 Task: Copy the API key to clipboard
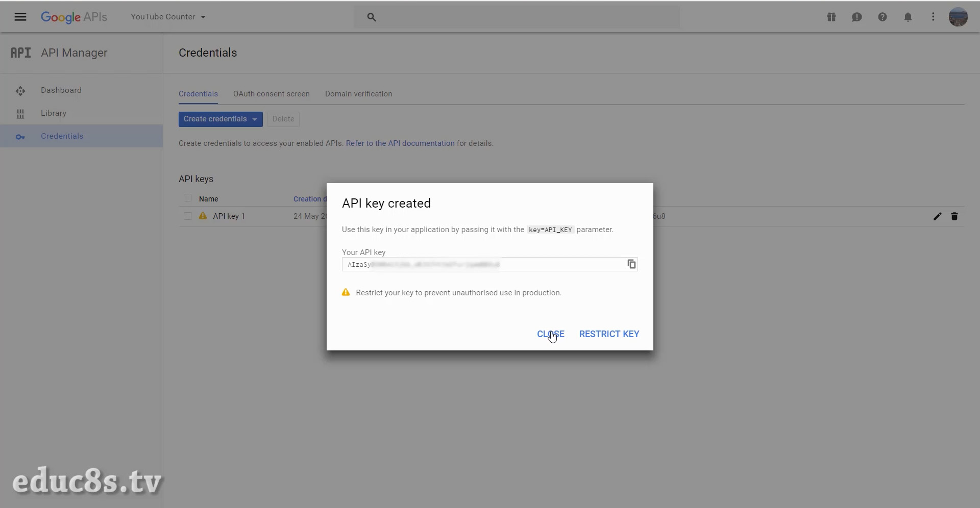coord(631,264)
